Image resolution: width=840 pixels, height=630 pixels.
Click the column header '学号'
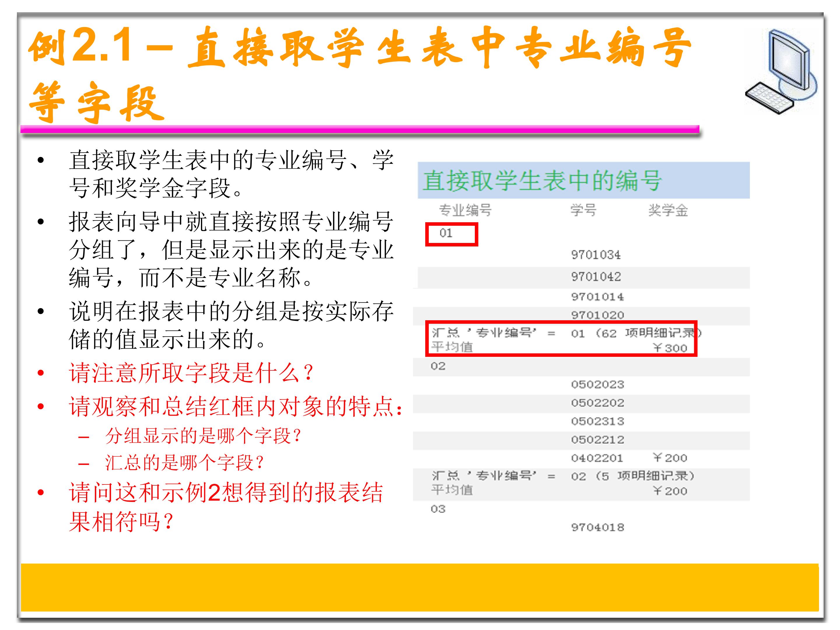[583, 210]
